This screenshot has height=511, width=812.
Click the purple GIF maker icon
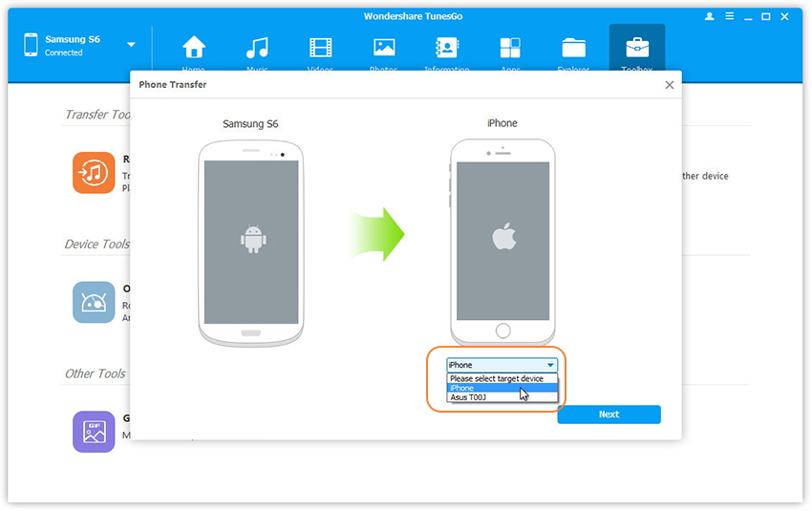[94, 432]
